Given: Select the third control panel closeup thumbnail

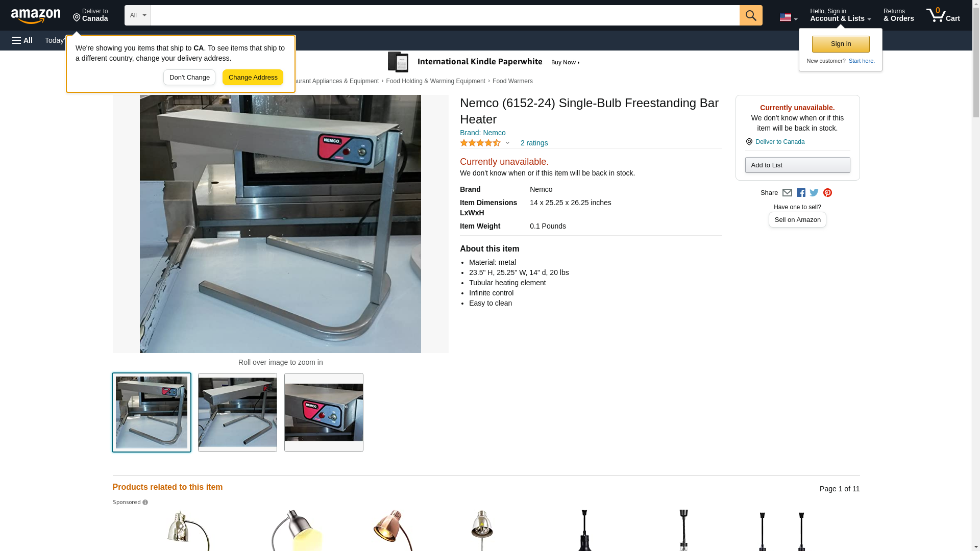Looking at the screenshot, I should click(324, 412).
